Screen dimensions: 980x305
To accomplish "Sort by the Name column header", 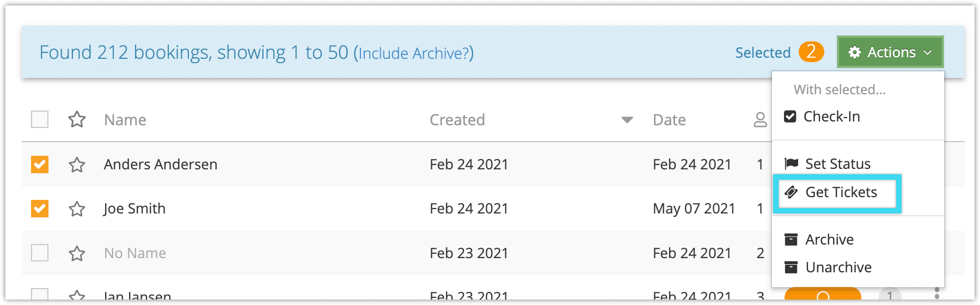I will click(125, 120).
